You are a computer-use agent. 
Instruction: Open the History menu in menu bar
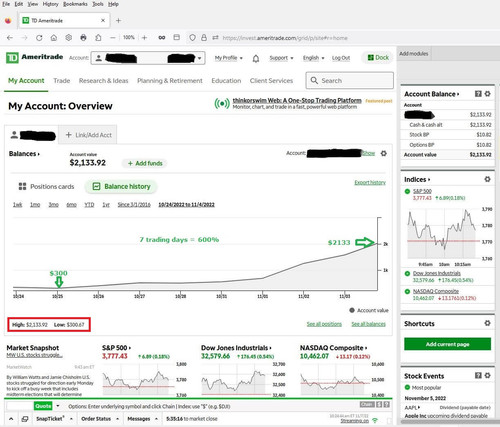click(x=51, y=4)
